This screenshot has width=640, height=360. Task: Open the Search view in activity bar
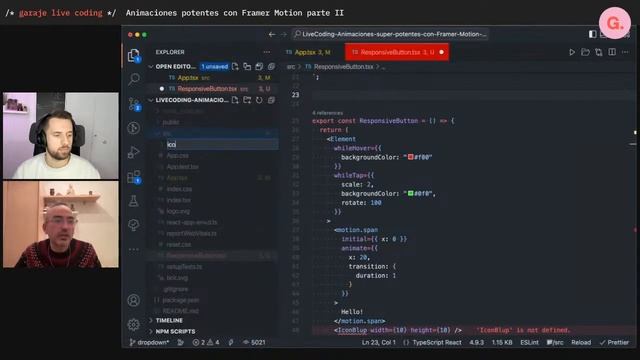133,79
